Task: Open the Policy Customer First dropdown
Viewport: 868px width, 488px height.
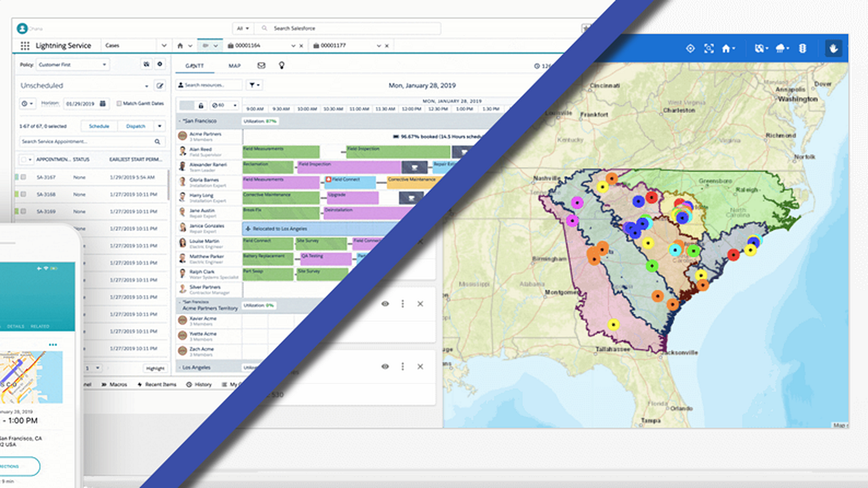Action: pyautogui.click(x=72, y=64)
